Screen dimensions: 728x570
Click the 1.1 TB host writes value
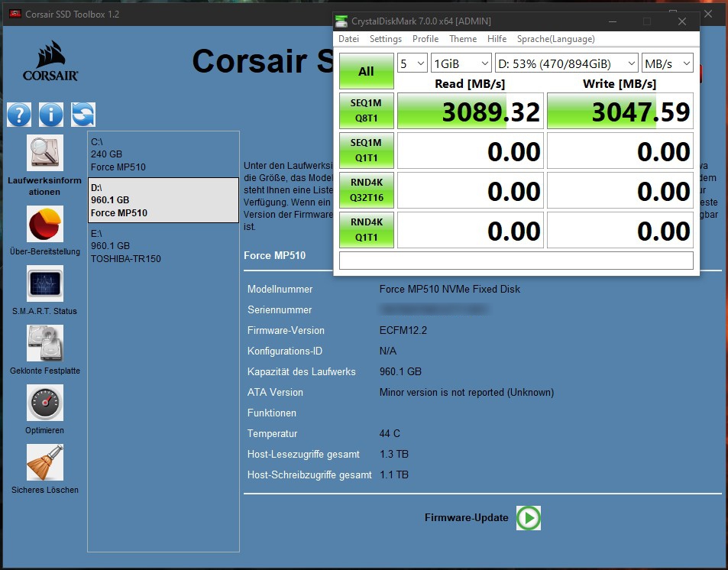(393, 474)
